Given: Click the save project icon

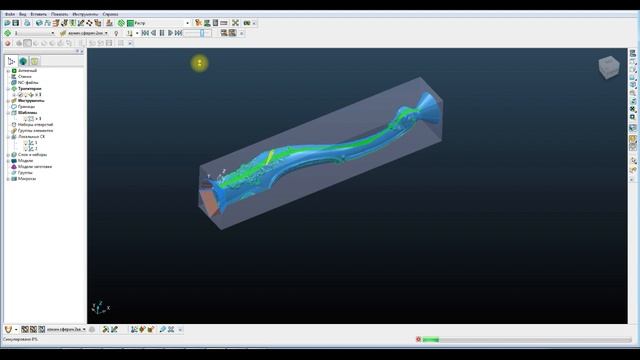Looking at the screenshot, I should coord(16,23).
